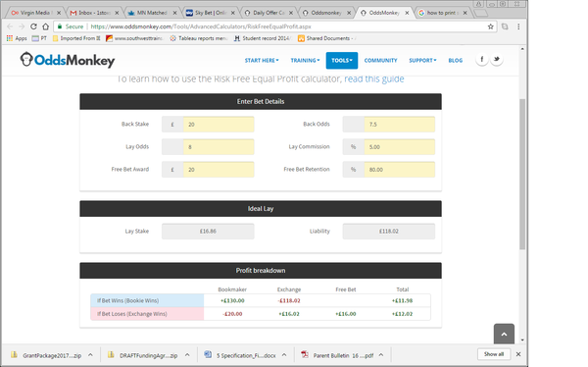Close the Virgin Media tab
The image size is (588, 367).
59,13
